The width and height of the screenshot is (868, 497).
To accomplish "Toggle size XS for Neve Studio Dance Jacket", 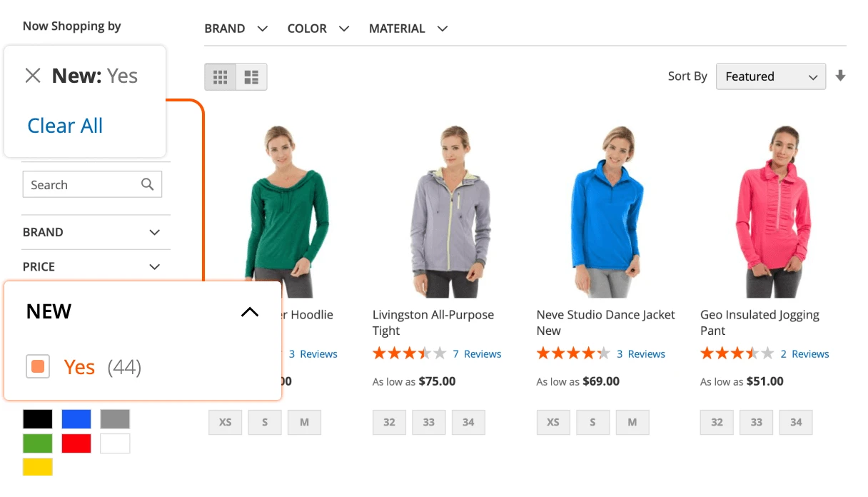I will (553, 422).
